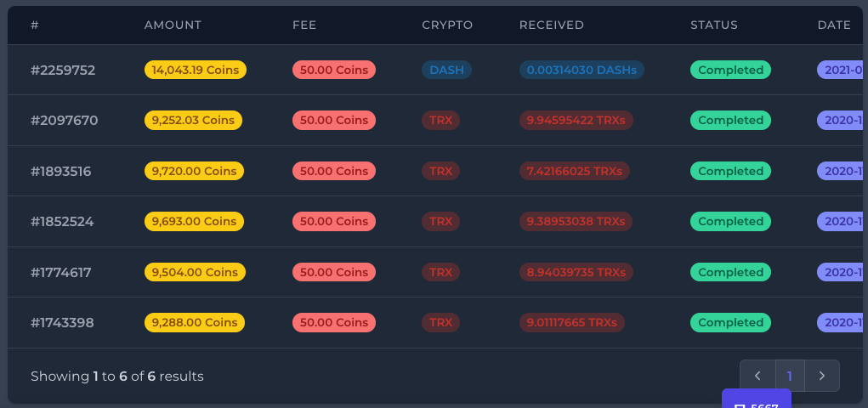The width and height of the screenshot is (868, 408).
Task: Go to the next page arrow
Action: pyautogui.click(x=821, y=376)
